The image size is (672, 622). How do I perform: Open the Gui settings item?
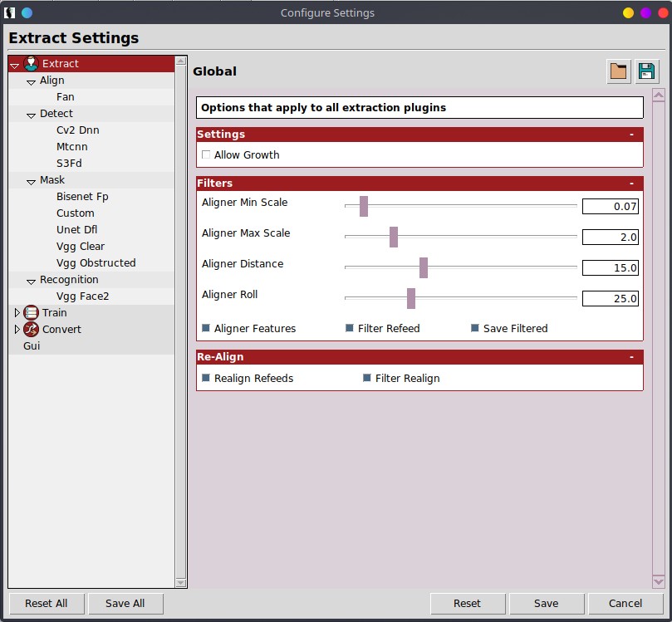tap(32, 346)
